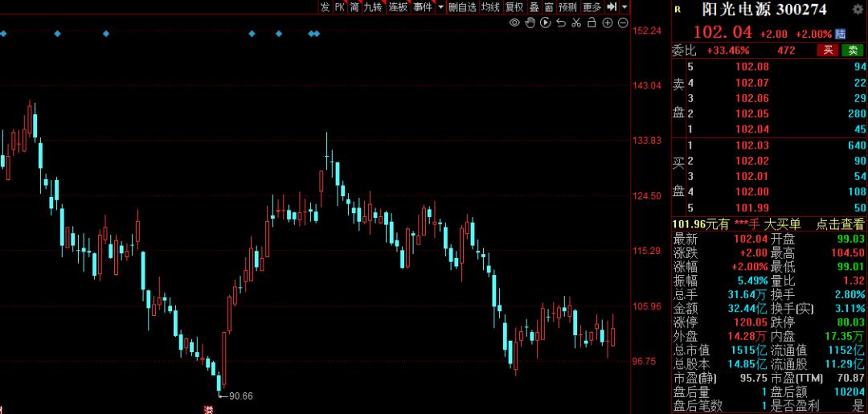Select buy level 1 price 102.03
This screenshot has width=868, height=414.
[x=751, y=146]
